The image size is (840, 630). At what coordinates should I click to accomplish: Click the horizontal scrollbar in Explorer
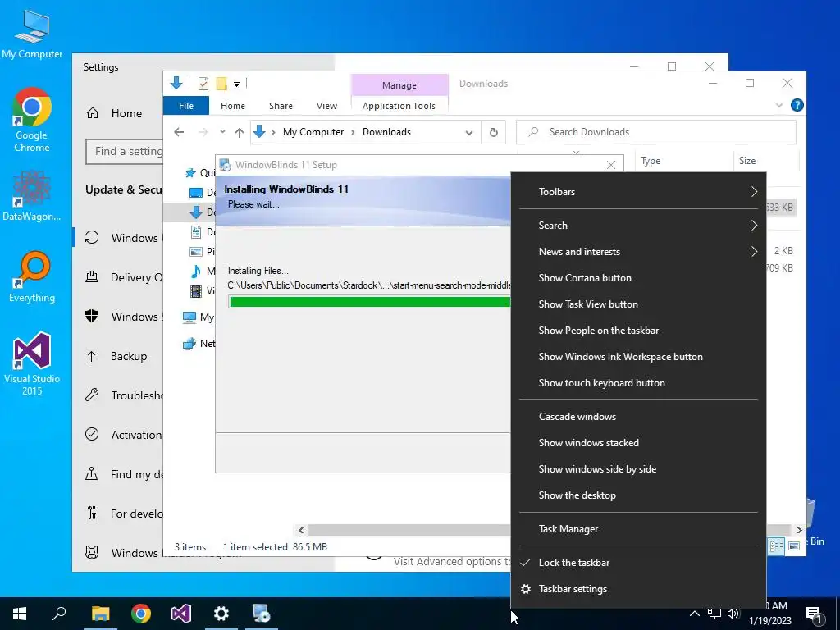tap(410, 531)
